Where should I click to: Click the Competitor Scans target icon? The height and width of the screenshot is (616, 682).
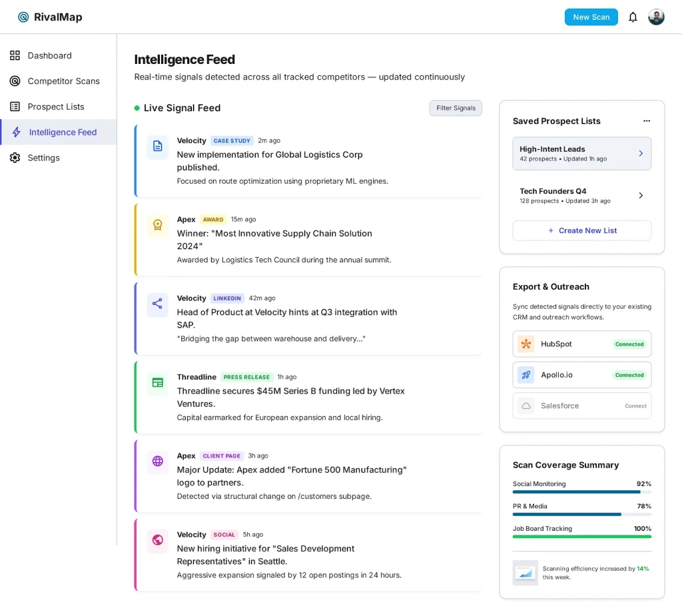coord(15,81)
